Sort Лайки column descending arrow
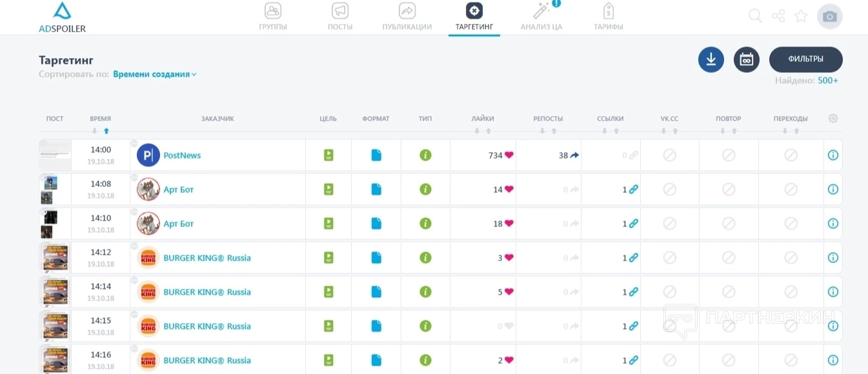The image size is (868, 374). 477,131
